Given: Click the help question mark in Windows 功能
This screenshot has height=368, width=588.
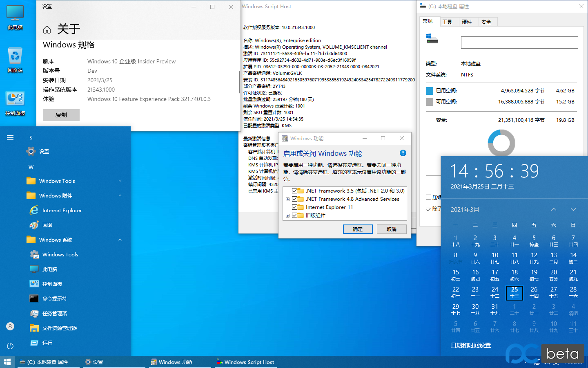Looking at the screenshot, I should [x=403, y=153].
